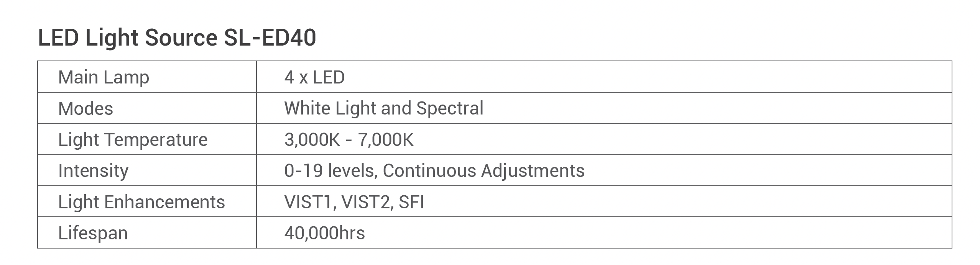The image size is (980, 265).
Task: Select the '40,000hrs' lifespan value
Action: click(x=324, y=233)
